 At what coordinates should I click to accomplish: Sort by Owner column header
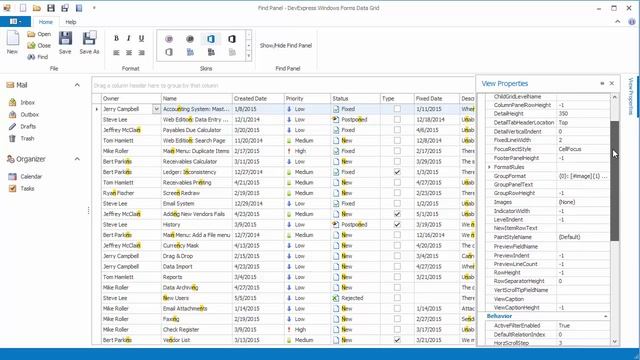(131, 98)
